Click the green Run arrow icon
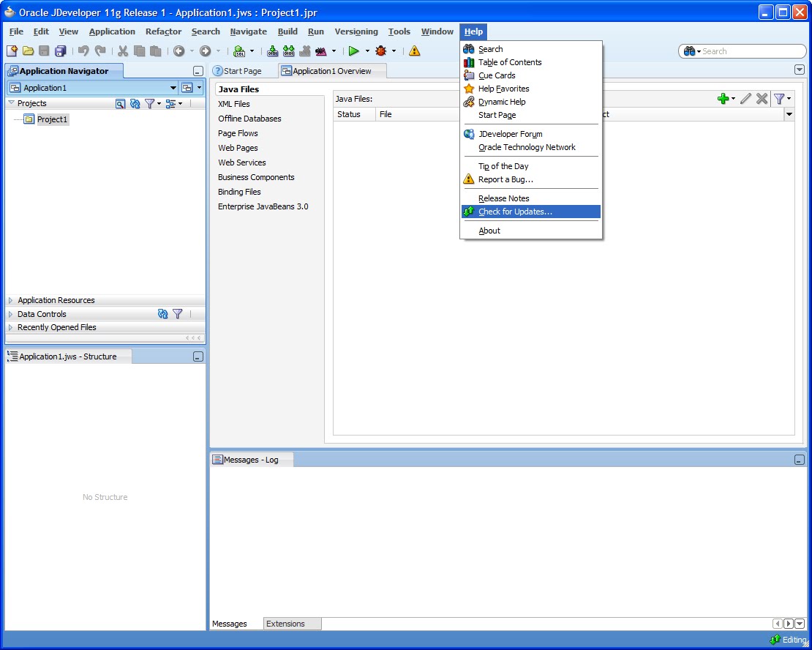This screenshot has width=812, height=650. [354, 51]
